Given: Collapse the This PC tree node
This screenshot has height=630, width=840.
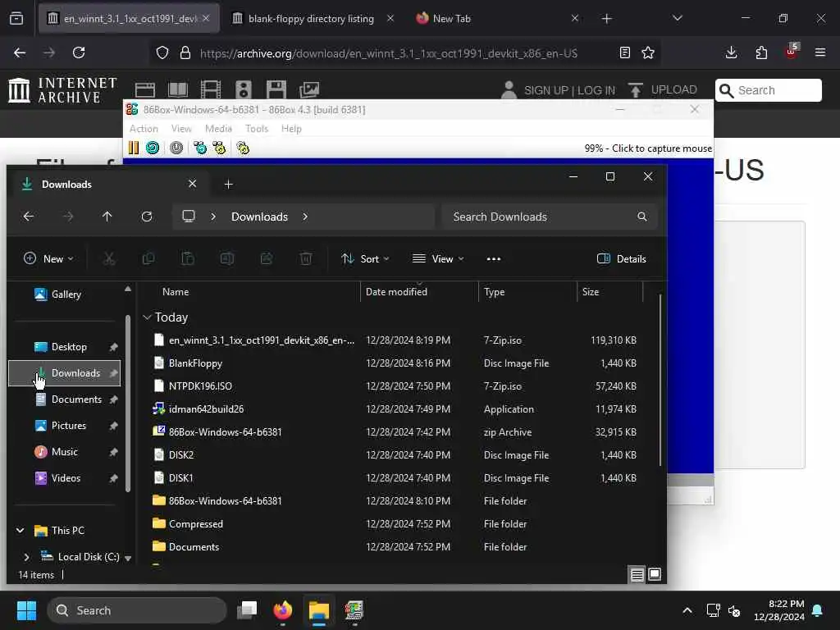Looking at the screenshot, I should click(20, 531).
